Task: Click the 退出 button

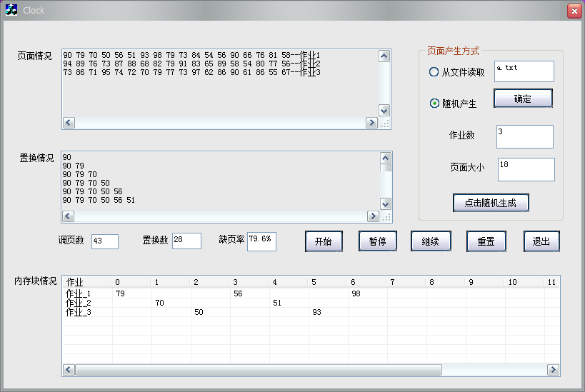Action: coord(541,241)
